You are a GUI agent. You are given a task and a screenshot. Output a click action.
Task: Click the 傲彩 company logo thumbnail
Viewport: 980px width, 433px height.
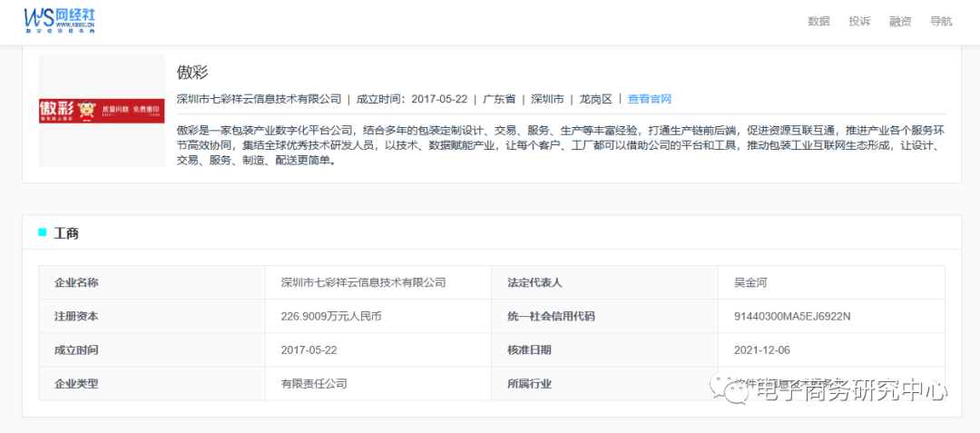[x=102, y=111]
